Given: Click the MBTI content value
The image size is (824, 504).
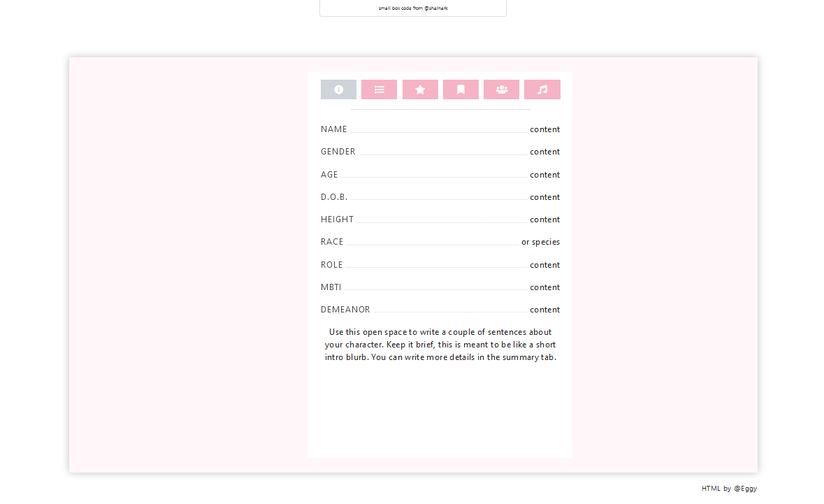Looking at the screenshot, I should (545, 287).
